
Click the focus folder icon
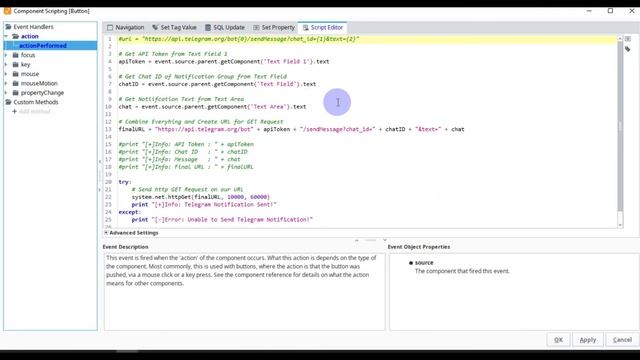16,55
